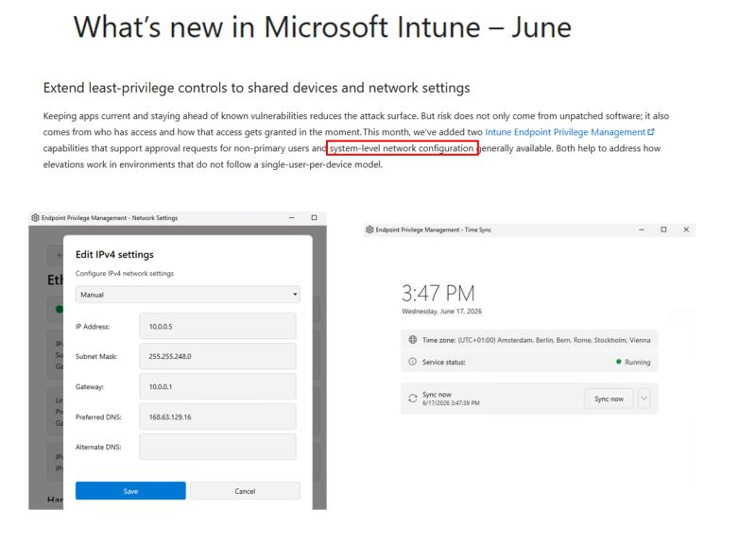The width and height of the screenshot is (756, 543).
Task: Click the Gateway input field
Action: [218, 386]
